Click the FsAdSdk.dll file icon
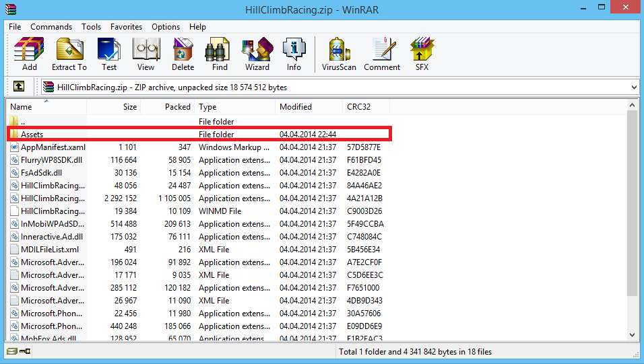This screenshot has width=644, height=364. (14, 172)
